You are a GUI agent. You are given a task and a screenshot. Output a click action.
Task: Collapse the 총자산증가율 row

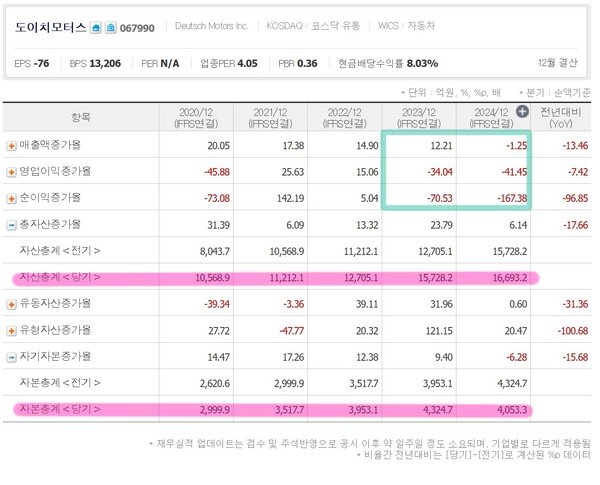coord(11,225)
